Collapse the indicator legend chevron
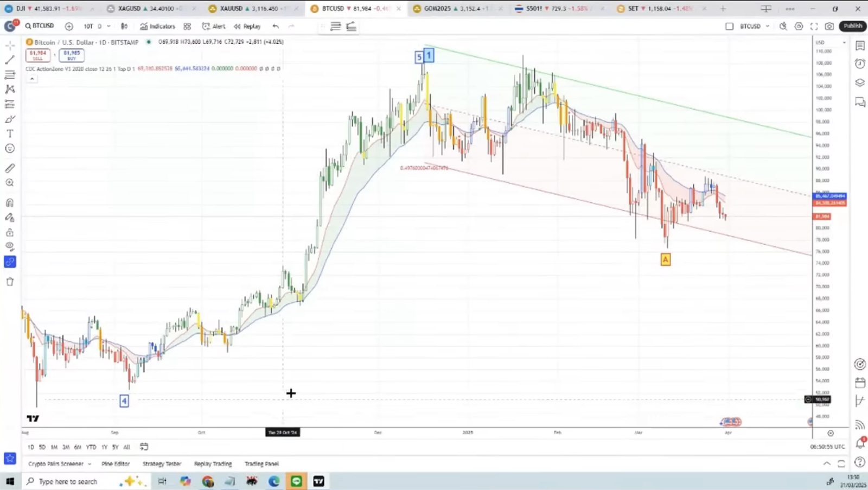 point(32,79)
